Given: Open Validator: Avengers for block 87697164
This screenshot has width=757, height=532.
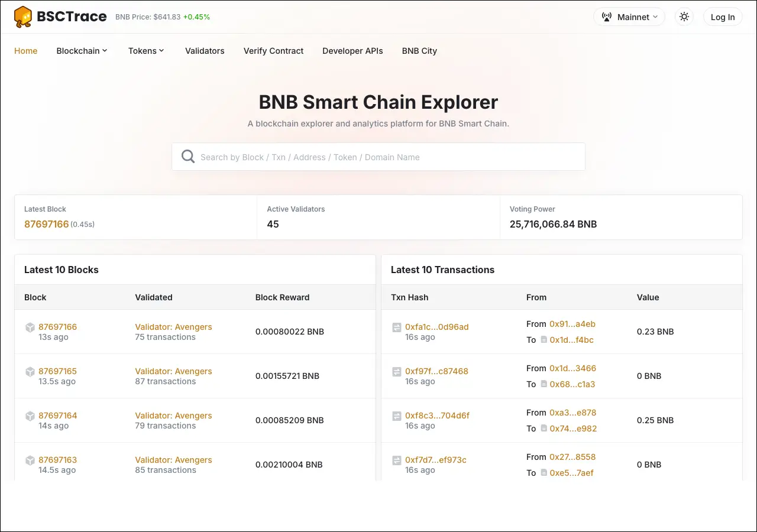Looking at the screenshot, I should [x=173, y=416].
